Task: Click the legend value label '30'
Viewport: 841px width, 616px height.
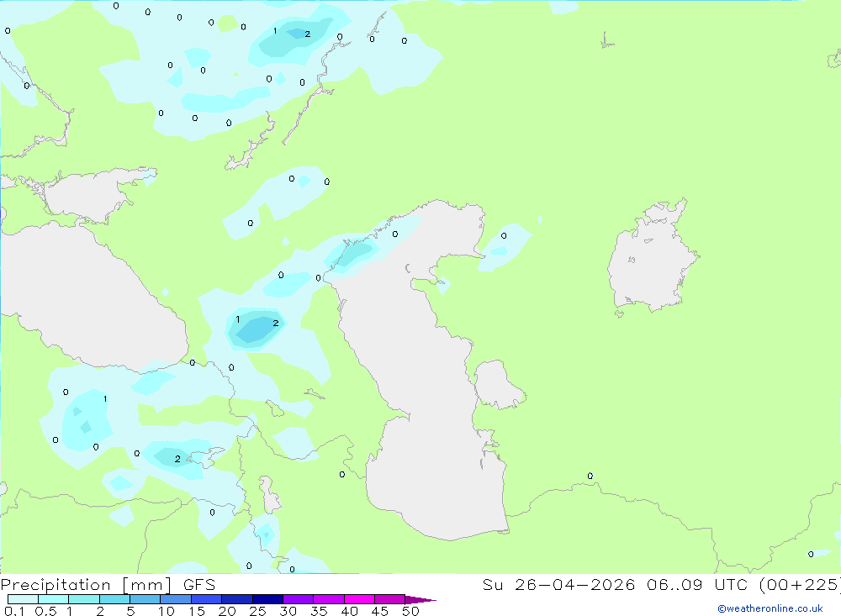Action: pyautogui.click(x=288, y=611)
